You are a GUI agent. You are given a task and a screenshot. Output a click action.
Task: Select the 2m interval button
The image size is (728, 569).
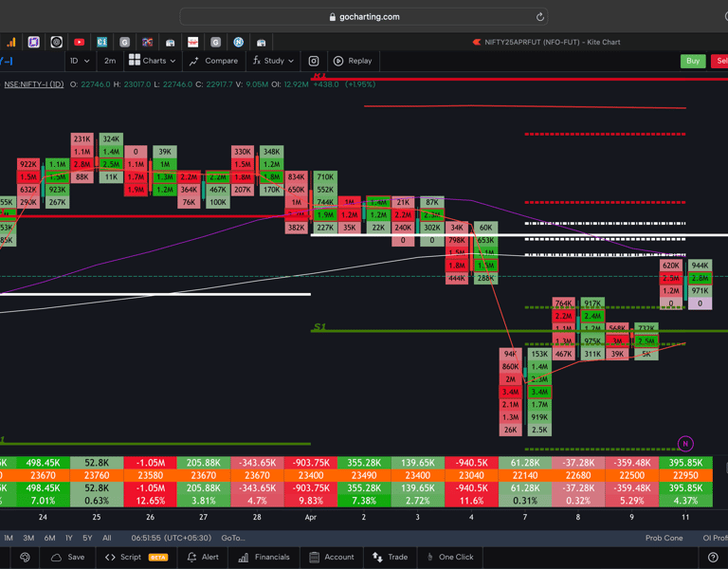110,61
